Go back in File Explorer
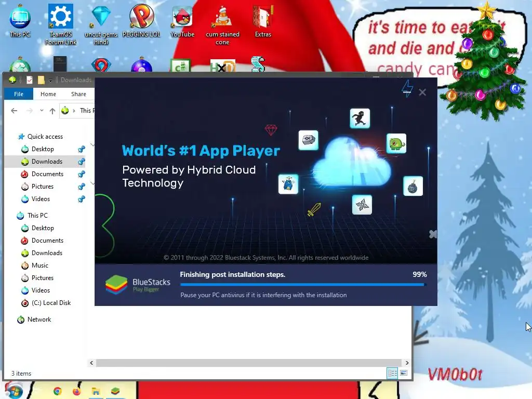 pyautogui.click(x=14, y=111)
